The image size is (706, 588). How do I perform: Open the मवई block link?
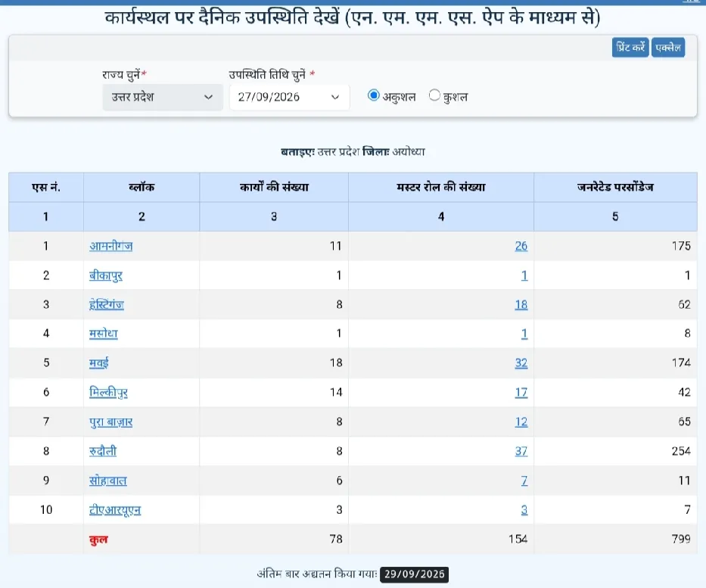98,363
